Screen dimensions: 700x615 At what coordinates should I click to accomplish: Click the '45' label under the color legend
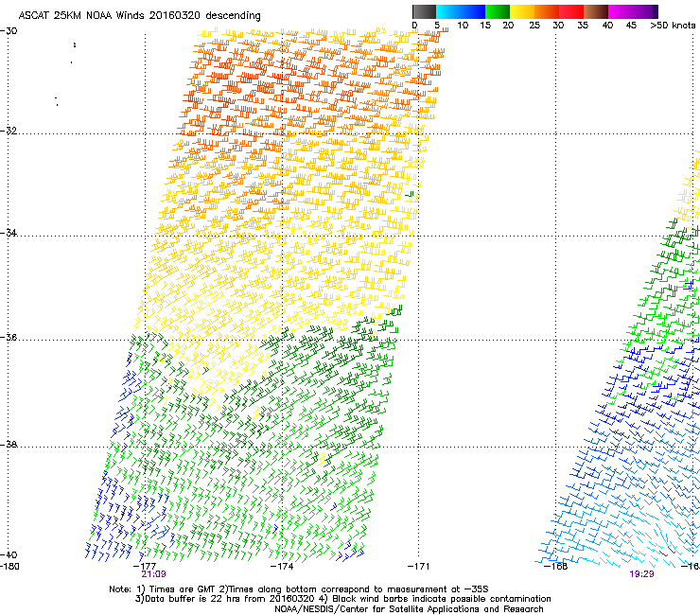pos(631,26)
